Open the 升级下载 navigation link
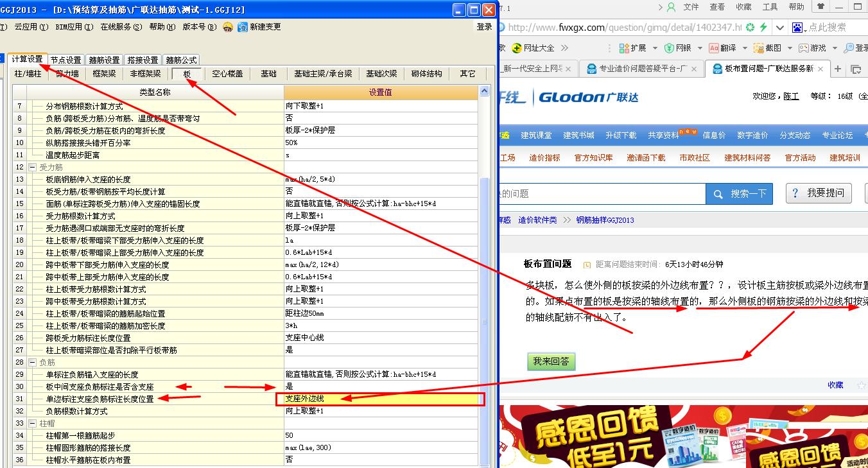 point(621,135)
